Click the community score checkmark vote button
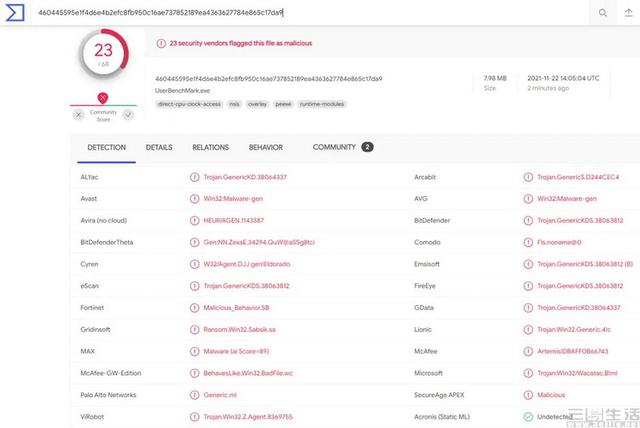Viewport: 640px width, 428px height. click(x=128, y=115)
